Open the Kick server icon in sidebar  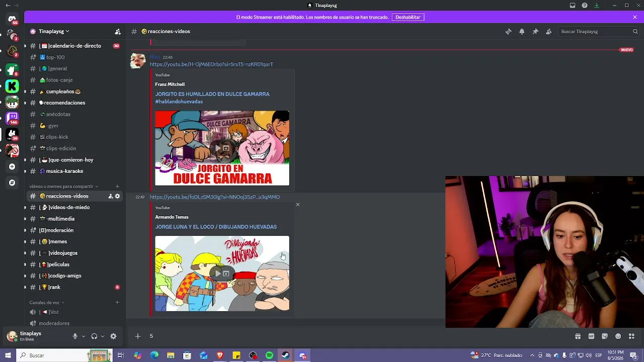click(12, 86)
